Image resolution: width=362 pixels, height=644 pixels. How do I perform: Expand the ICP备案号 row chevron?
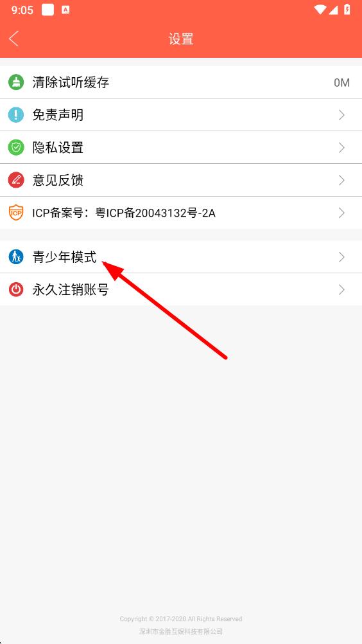click(341, 213)
